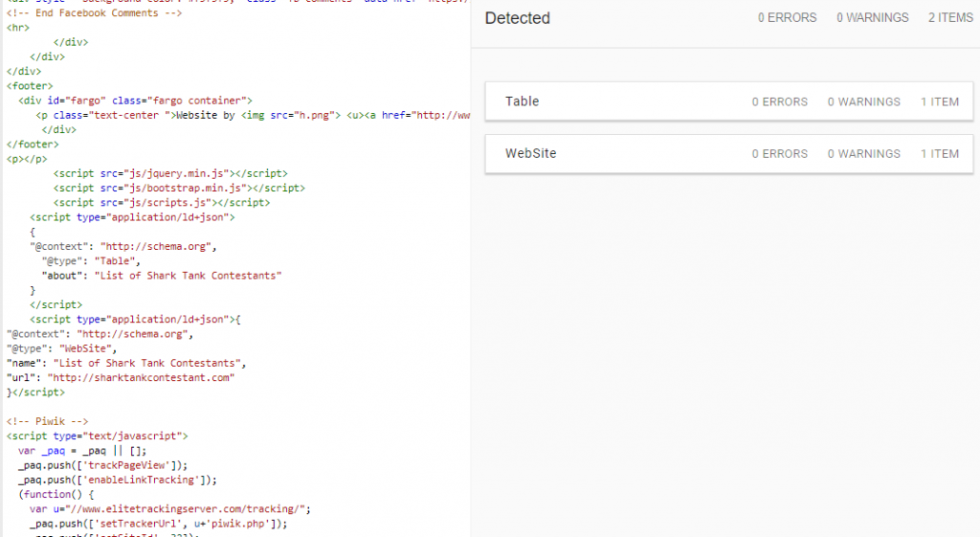Viewport: 980px width, 537px height.
Task: Click the script type="text/javascript" line
Action: (97, 436)
